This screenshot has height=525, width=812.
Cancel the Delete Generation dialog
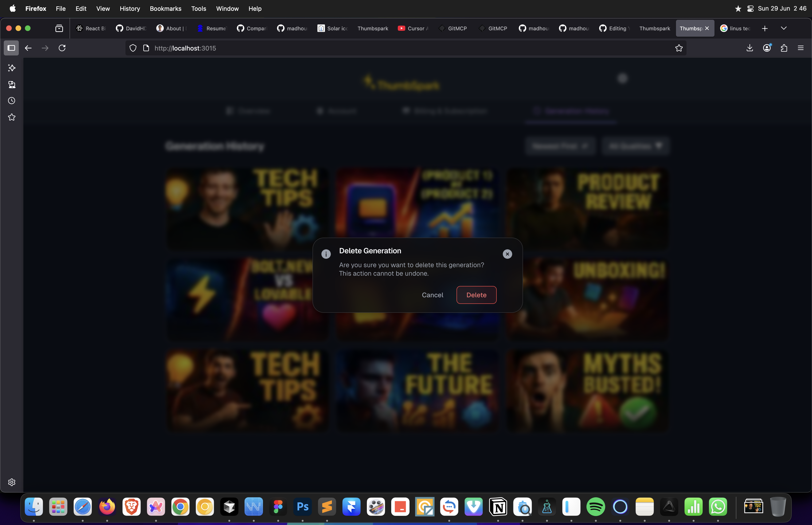pos(432,295)
